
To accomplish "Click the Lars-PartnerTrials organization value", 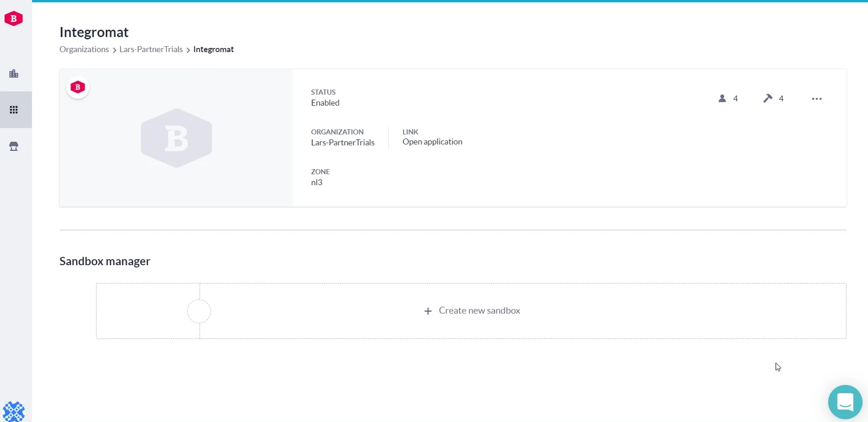I will 343,143.
